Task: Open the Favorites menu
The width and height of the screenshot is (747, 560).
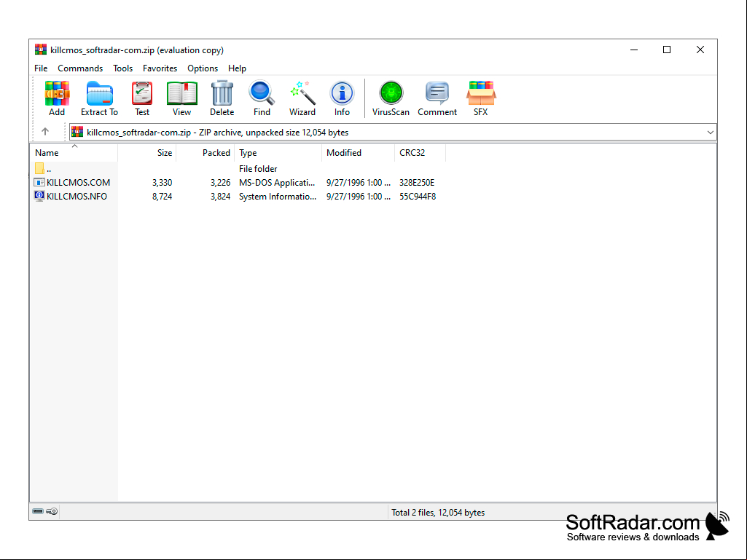Action: [x=160, y=68]
